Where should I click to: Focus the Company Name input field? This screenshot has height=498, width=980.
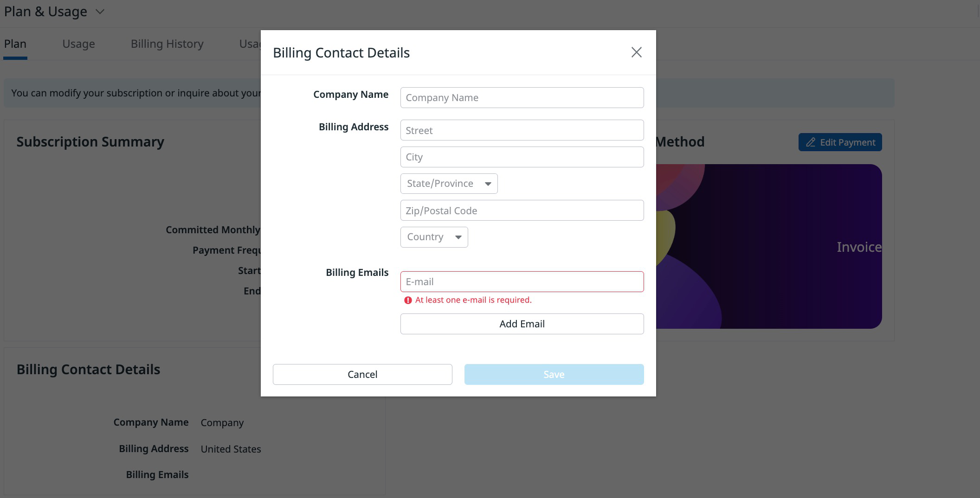click(522, 98)
